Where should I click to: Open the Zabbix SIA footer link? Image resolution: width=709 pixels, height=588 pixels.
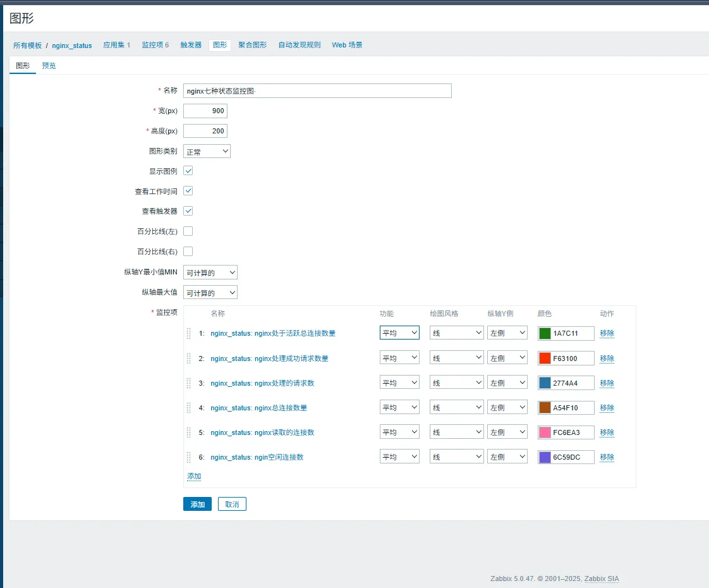point(602,579)
